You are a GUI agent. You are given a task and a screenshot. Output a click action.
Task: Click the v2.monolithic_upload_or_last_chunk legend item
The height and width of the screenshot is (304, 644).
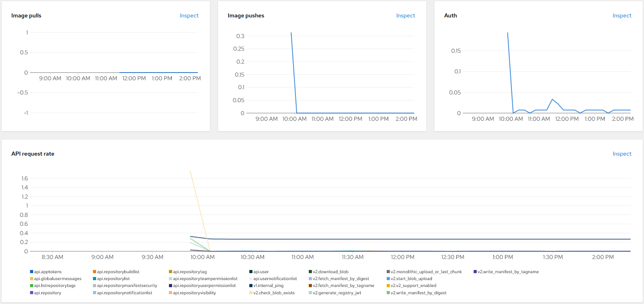coord(426,272)
